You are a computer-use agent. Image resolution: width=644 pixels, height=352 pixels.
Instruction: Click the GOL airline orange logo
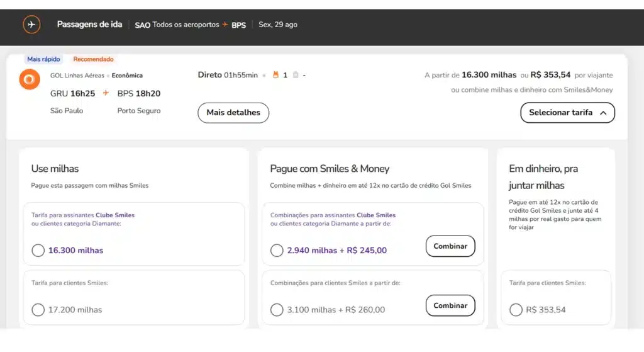(x=30, y=80)
